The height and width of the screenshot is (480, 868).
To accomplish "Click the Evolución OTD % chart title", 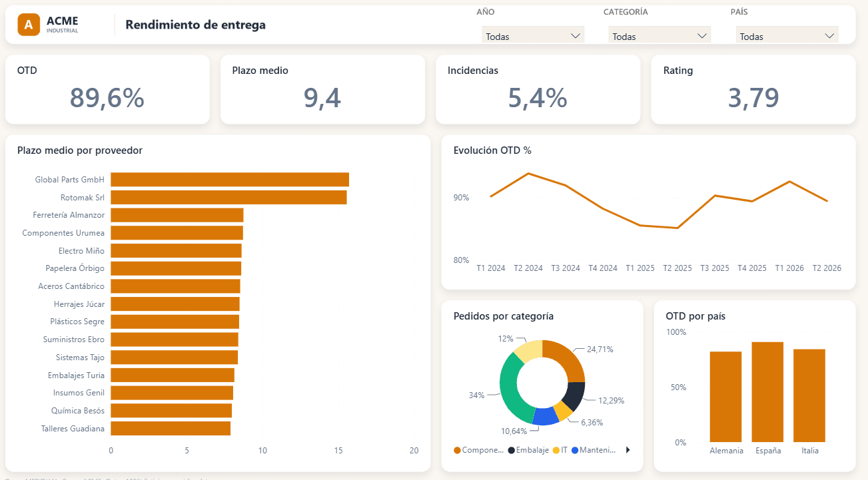I will tap(492, 150).
